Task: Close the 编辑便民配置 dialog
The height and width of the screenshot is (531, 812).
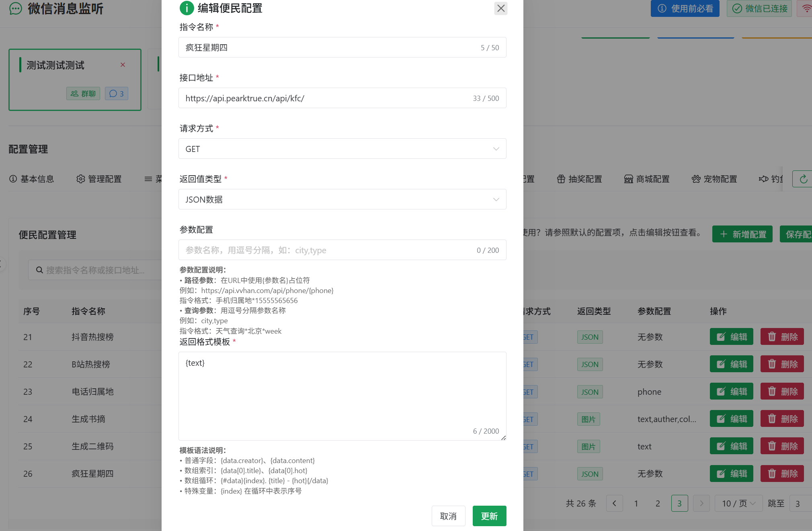Action: 500,8
